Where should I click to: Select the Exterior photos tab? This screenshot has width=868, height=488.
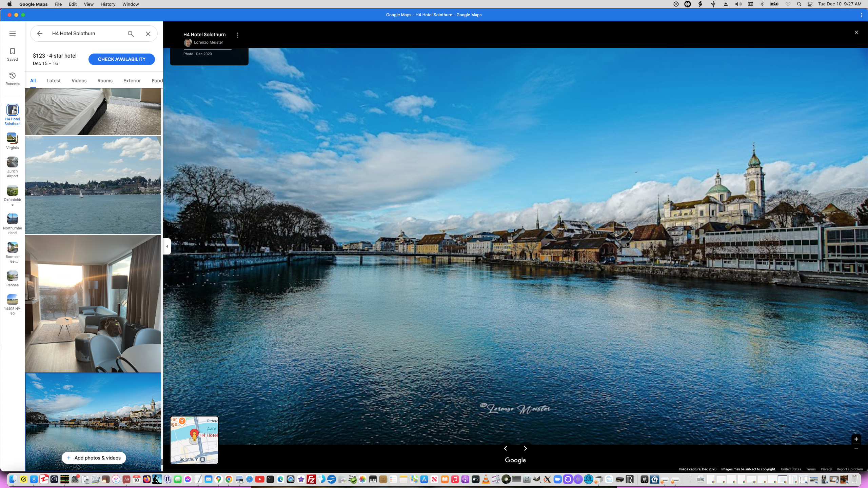pyautogui.click(x=132, y=81)
